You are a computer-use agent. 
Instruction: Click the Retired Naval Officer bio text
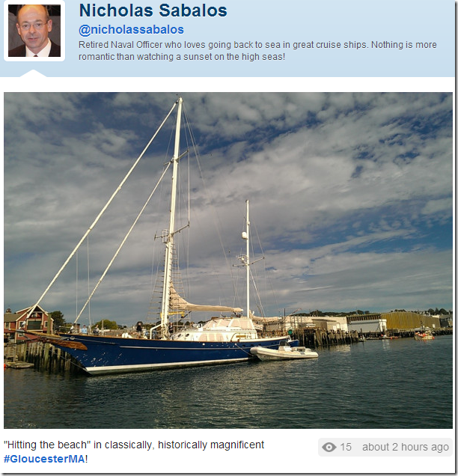point(257,50)
